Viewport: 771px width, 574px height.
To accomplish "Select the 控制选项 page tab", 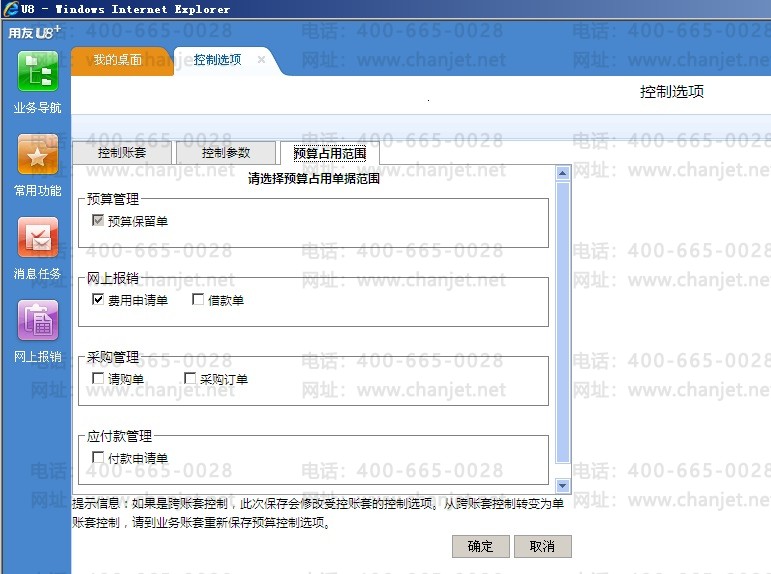I will point(217,60).
